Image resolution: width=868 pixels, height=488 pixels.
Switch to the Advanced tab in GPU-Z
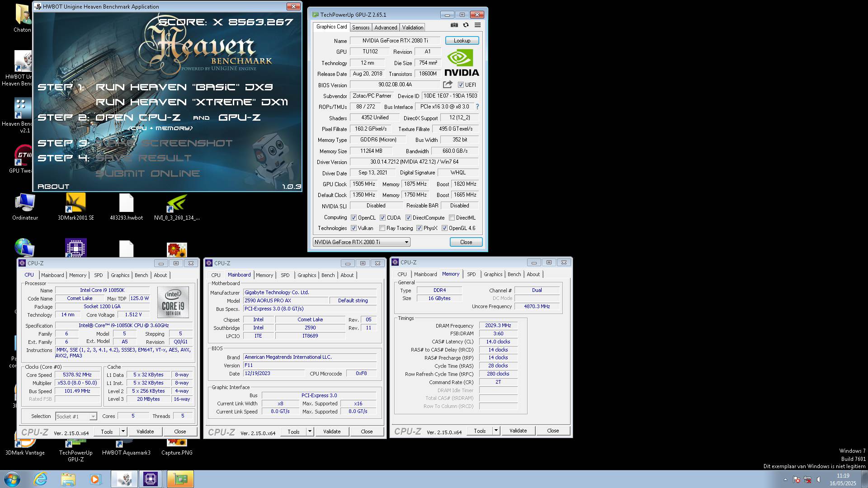coord(386,28)
